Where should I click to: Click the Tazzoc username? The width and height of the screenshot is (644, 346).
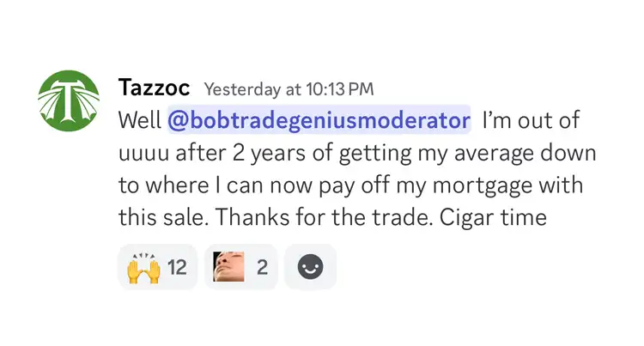(x=155, y=88)
